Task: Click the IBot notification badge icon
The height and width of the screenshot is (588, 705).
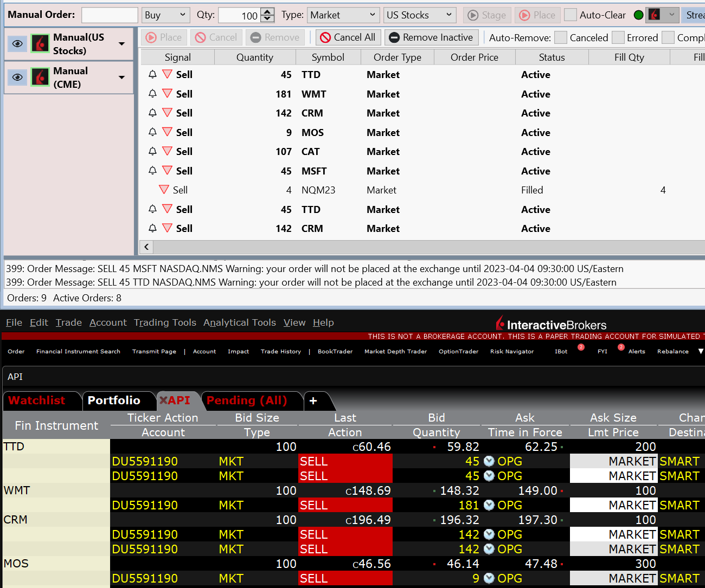Action: click(581, 347)
